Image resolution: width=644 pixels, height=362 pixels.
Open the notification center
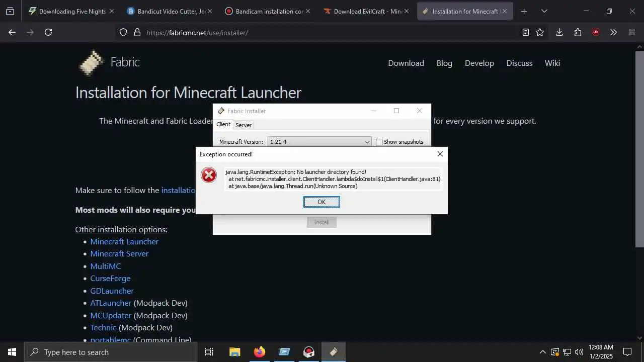pos(627,352)
